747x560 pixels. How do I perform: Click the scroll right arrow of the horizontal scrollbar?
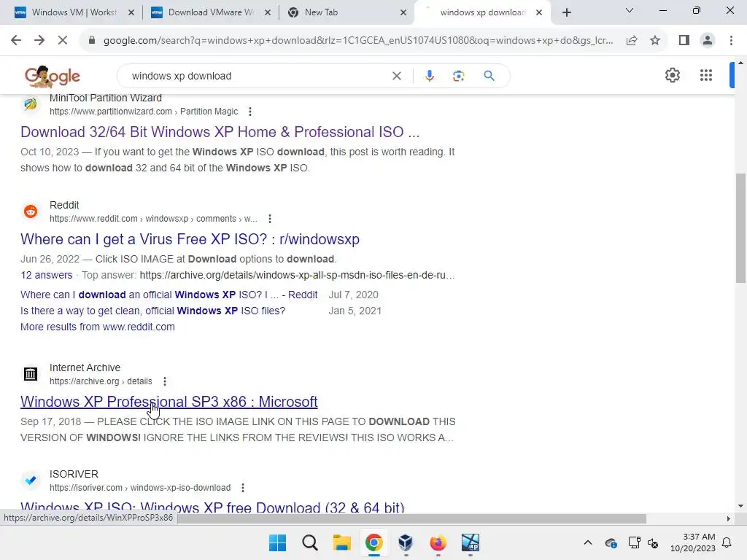729,518
